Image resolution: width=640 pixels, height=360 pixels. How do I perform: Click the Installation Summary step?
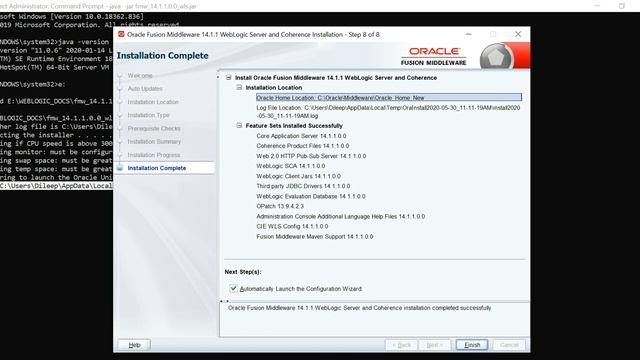click(154, 142)
